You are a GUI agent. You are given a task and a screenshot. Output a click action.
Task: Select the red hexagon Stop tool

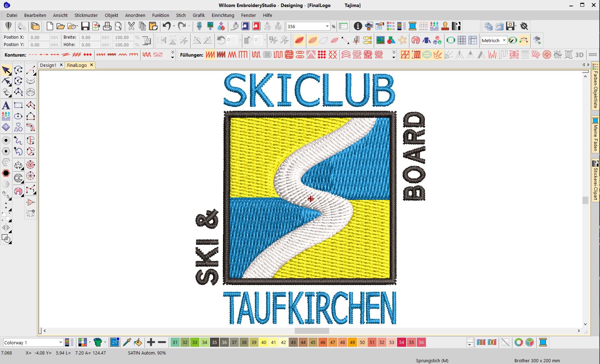6,173
